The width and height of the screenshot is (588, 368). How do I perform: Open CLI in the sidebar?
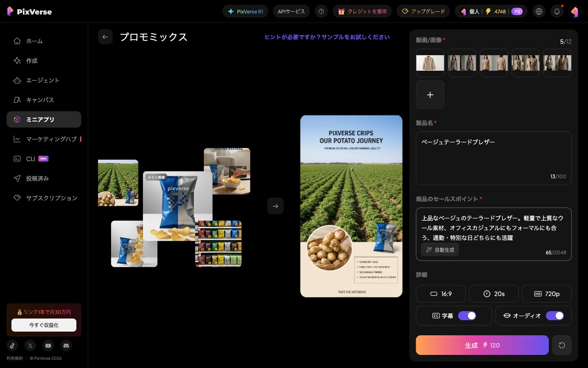click(x=44, y=159)
